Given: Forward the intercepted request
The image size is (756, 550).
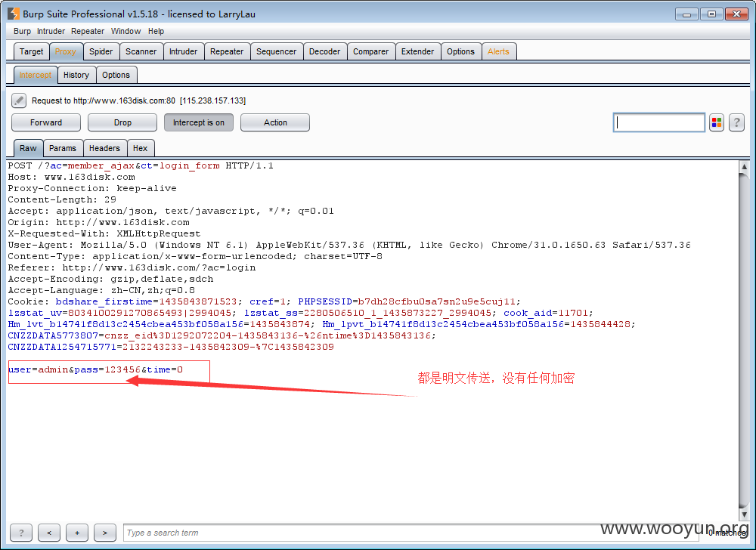Looking at the screenshot, I should (46, 122).
